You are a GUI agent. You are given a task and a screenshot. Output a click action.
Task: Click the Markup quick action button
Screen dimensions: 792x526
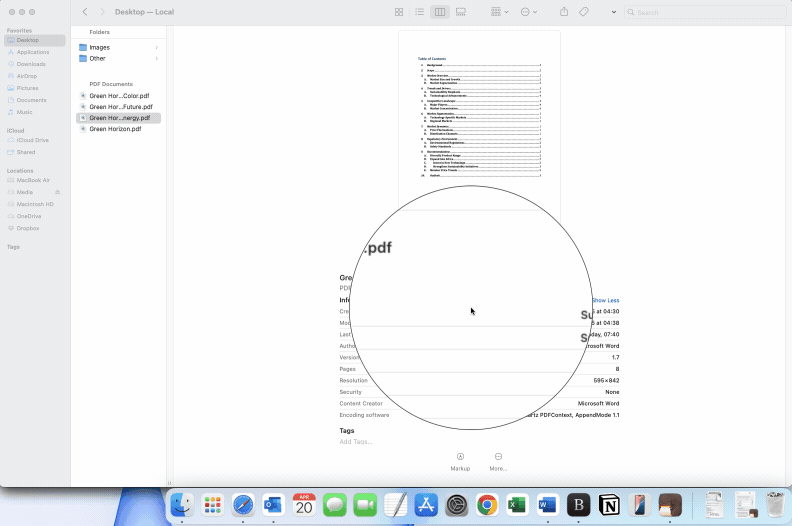460,462
